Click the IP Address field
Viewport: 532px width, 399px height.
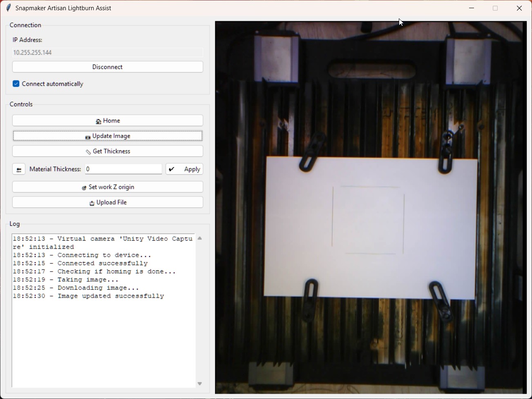(x=108, y=53)
